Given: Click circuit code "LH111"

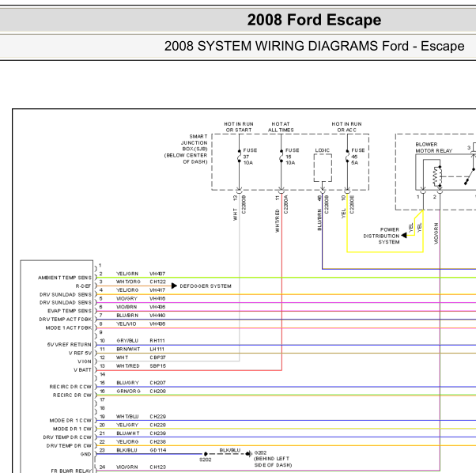Looking at the screenshot, I should coord(157,349).
